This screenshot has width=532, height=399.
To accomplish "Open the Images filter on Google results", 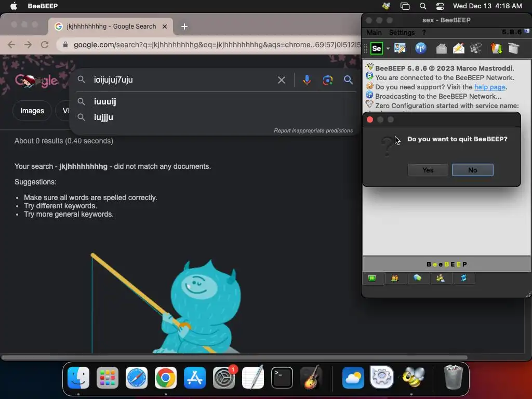I will 32,111.
